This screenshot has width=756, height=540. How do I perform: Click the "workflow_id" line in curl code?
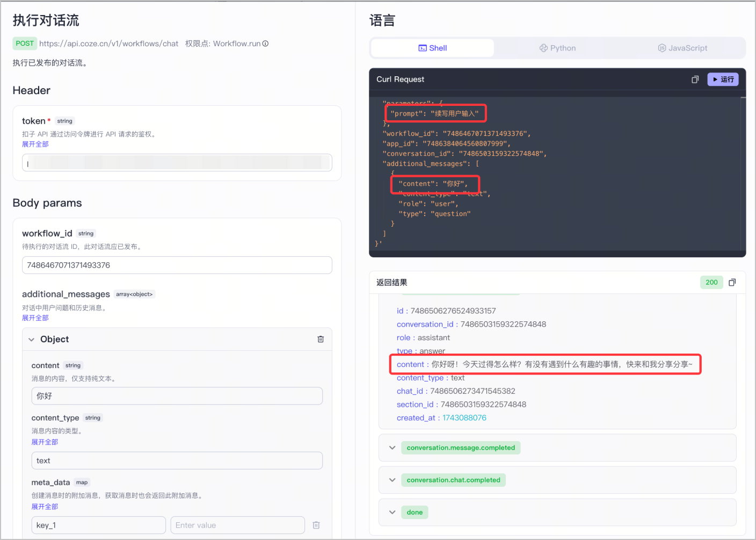tap(456, 133)
